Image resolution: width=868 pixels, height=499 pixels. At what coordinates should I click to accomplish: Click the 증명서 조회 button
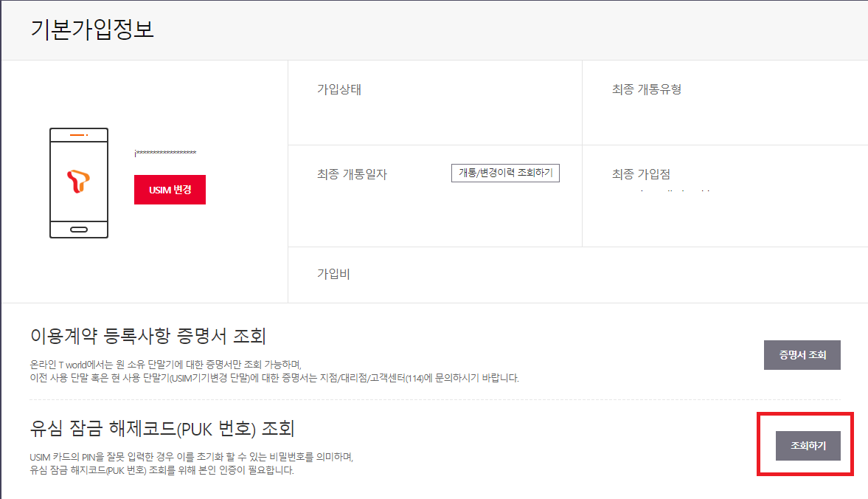[x=802, y=355]
